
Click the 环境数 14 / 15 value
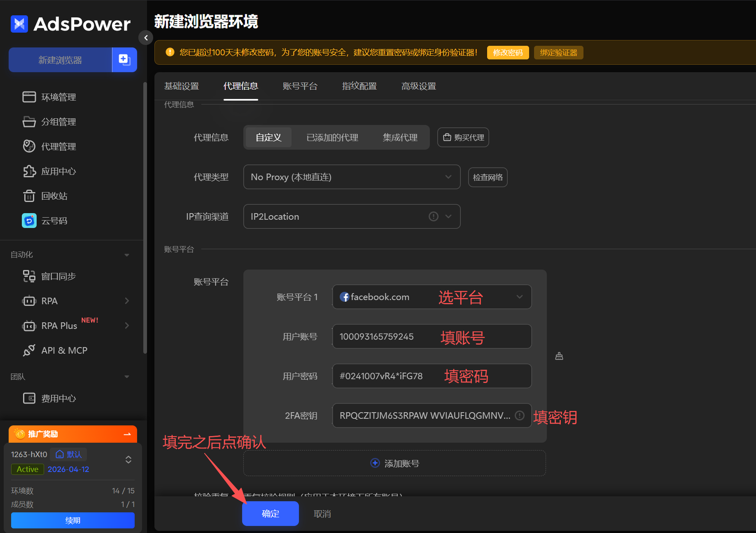pyautogui.click(x=123, y=491)
